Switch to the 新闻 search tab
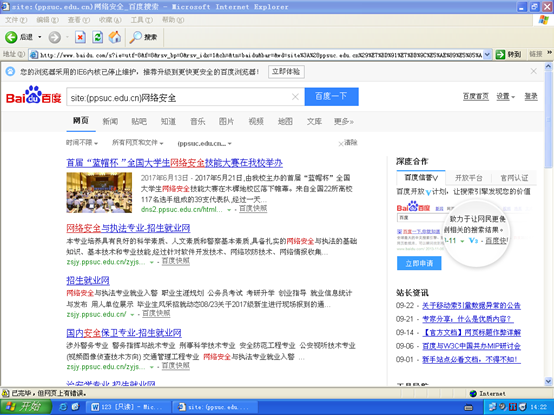 pos(110,121)
